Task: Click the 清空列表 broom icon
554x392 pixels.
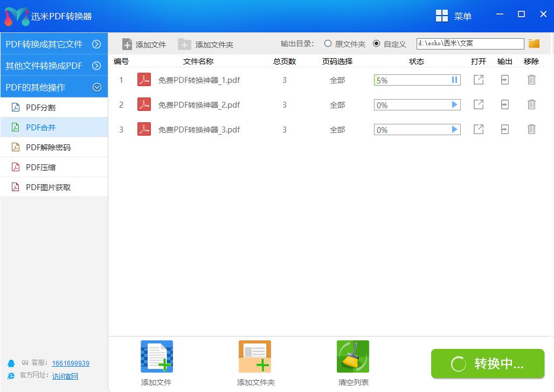Action: pyautogui.click(x=352, y=356)
